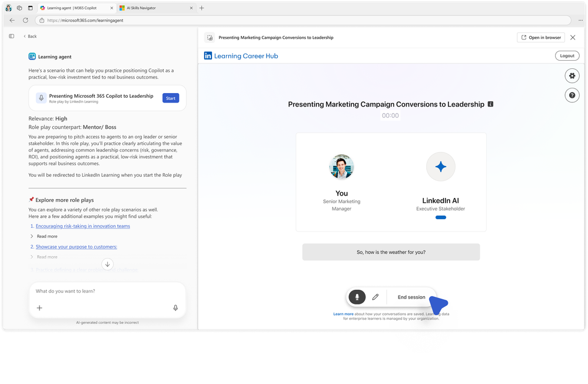Click the pencil edit icon in the session bar

pos(376,297)
